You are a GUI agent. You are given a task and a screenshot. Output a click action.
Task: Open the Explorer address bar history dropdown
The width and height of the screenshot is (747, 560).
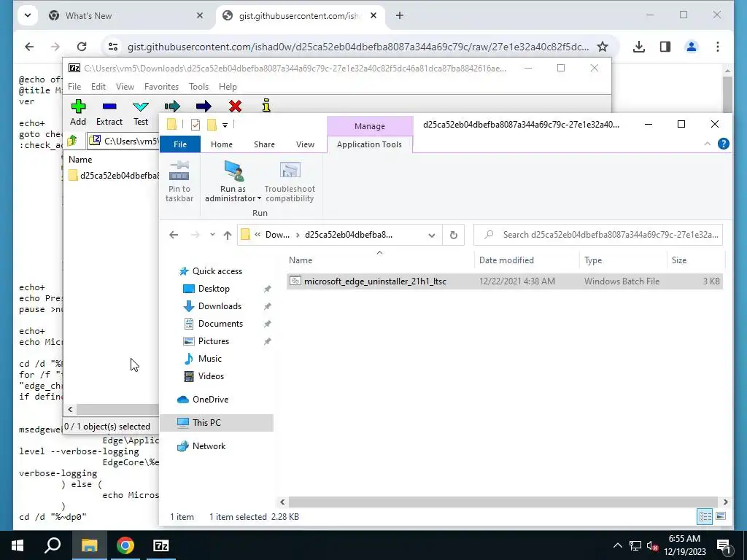click(432, 235)
